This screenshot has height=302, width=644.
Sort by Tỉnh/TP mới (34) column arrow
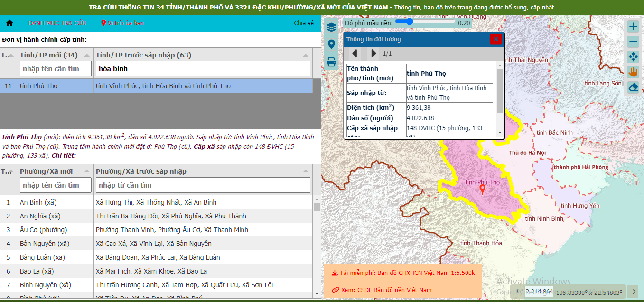tap(87, 55)
